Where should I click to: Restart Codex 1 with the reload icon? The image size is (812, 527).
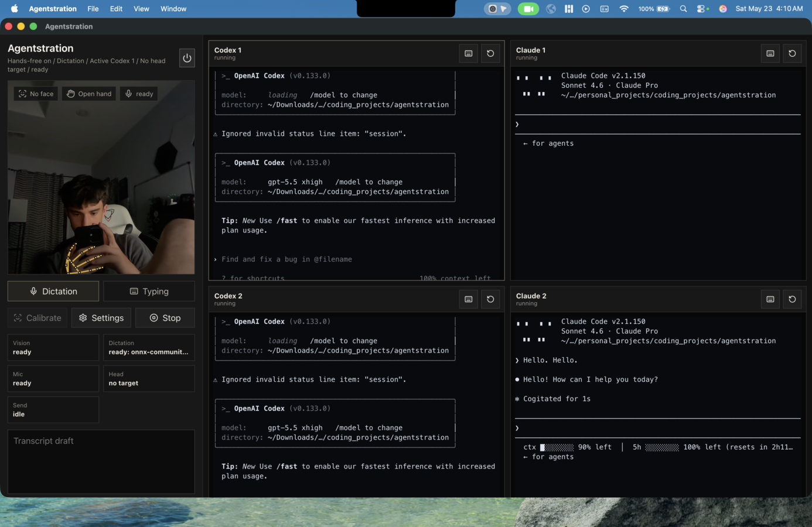[490, 53]
